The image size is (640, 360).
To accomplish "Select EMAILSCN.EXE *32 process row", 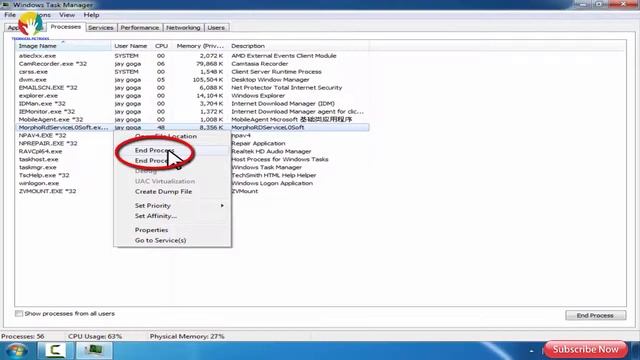I will pyautogui.click(x=192, y=87).
